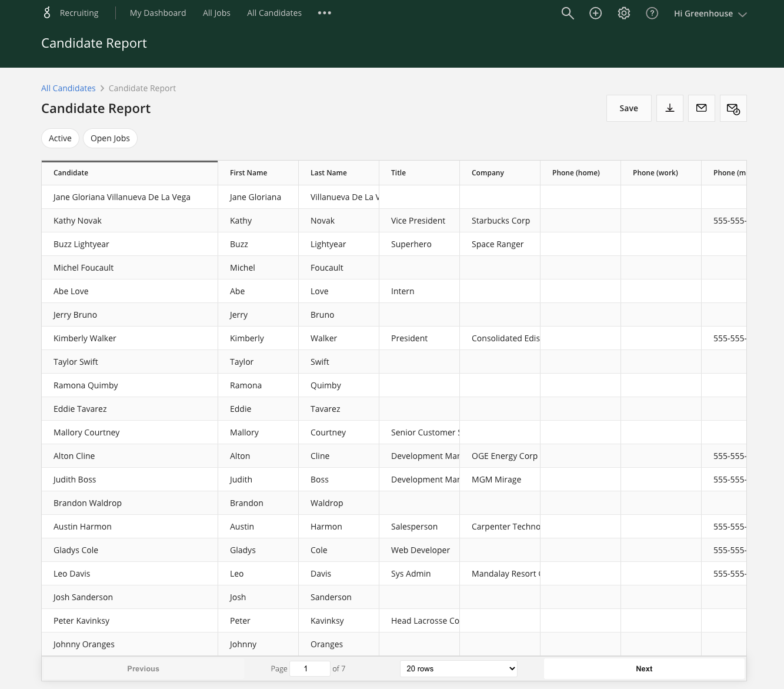Open the more options ellipsis menu

tap(325, 13)
